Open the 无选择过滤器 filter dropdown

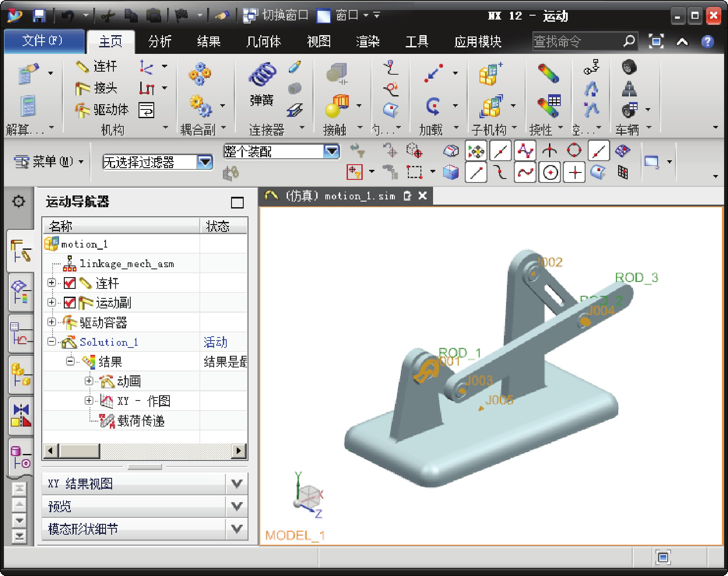tap(205, 162)
